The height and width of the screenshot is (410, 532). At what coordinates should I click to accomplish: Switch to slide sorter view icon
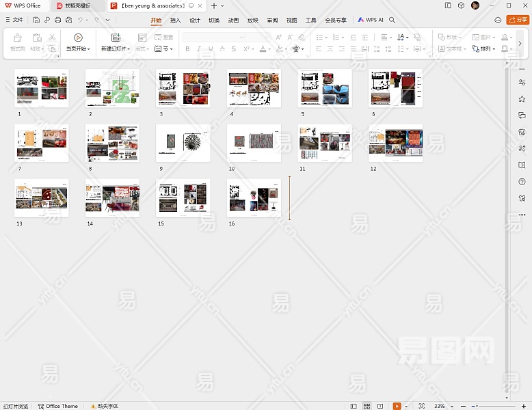367,406
